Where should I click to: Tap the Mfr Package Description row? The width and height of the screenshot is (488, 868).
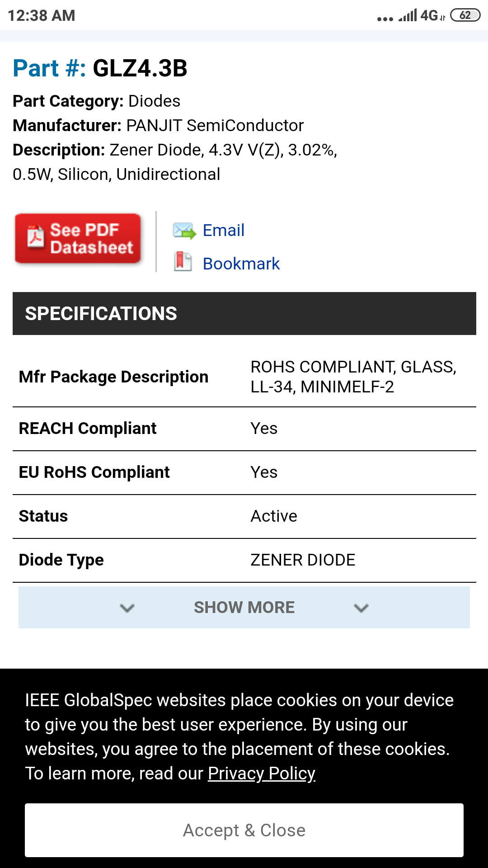click(x=114, y=377)
